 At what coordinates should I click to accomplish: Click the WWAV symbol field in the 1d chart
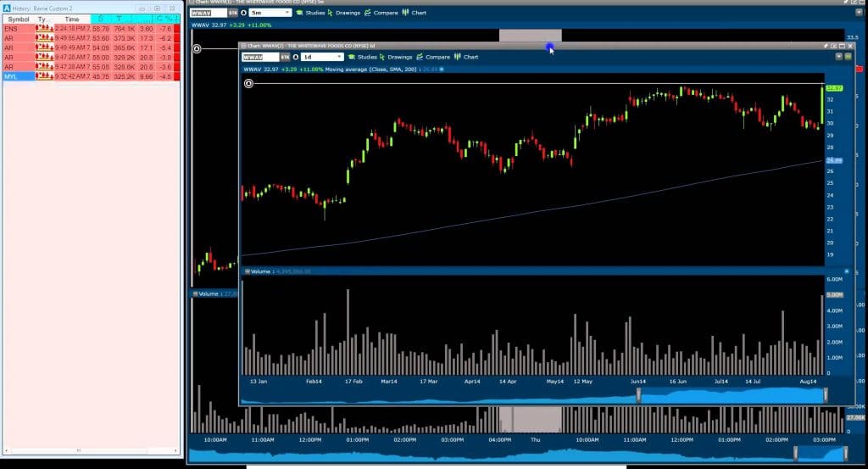tap(261, 57)
